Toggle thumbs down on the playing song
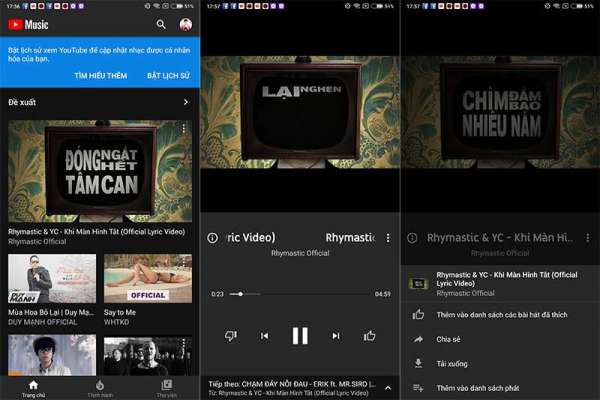Image resolution: width=600 pixels, height=400 pixels. click(x=230, y=336)
